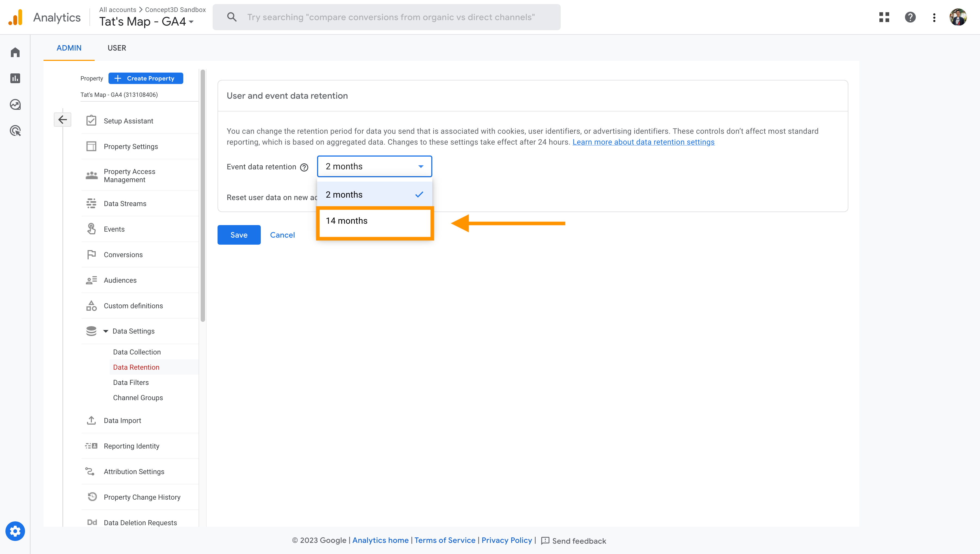Screen dimensions: 980x554
Task: Open the Admin gear icon at bottom left
Action: 15,531
